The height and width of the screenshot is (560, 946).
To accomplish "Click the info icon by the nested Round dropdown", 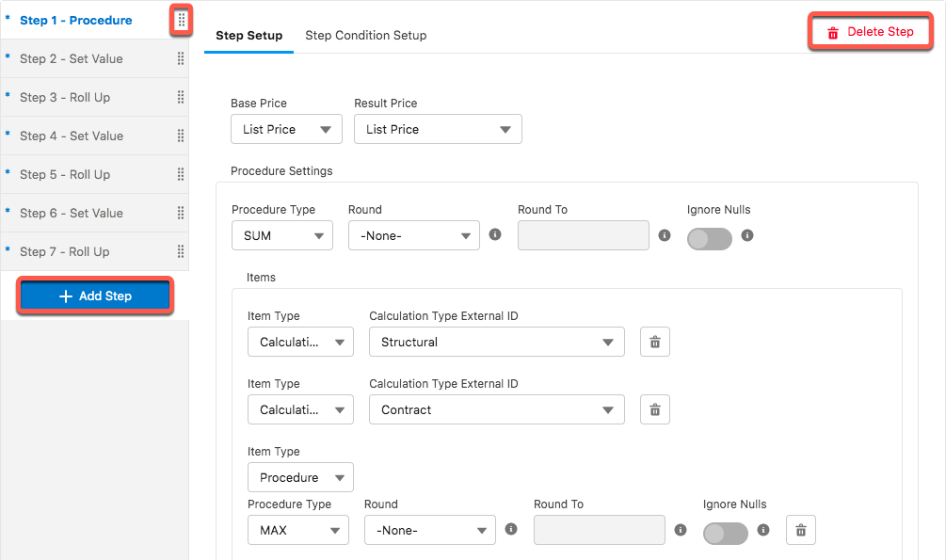I will [511, 529].
